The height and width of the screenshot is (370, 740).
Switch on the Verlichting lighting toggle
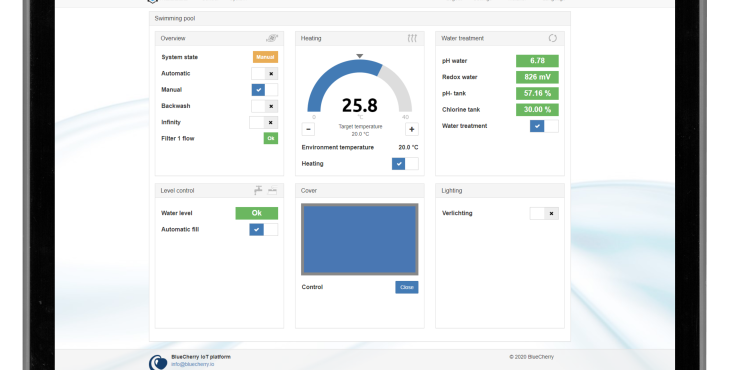tap(544, 213)
